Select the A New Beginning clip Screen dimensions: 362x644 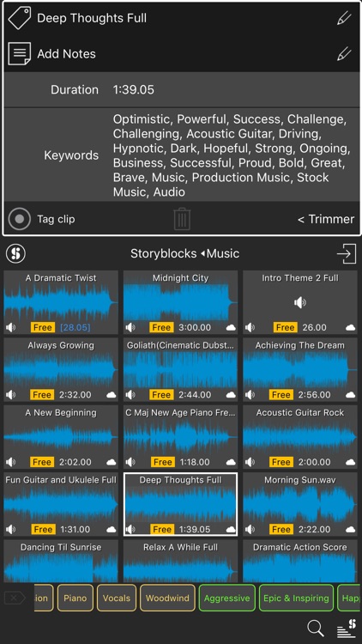point(61,437)
